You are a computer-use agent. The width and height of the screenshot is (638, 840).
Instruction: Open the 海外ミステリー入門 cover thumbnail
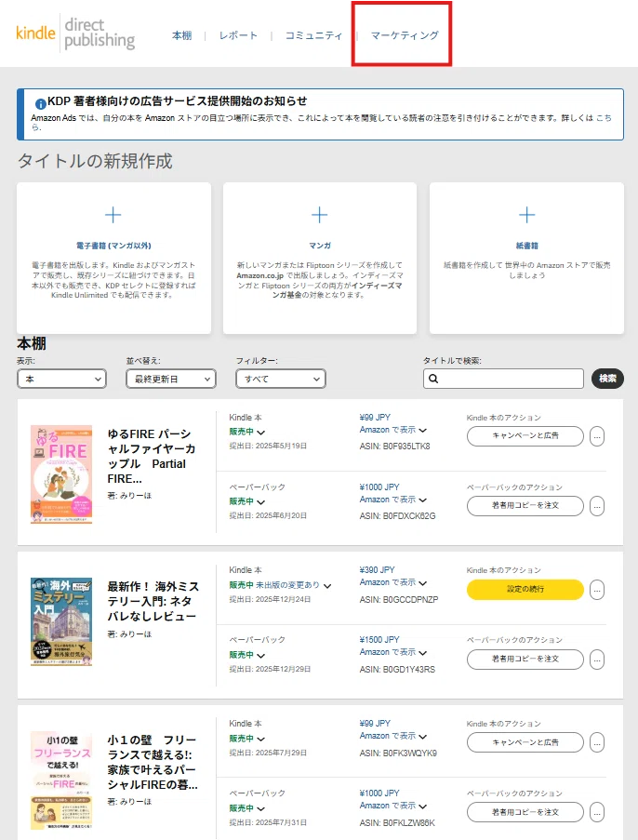[61, 621]
